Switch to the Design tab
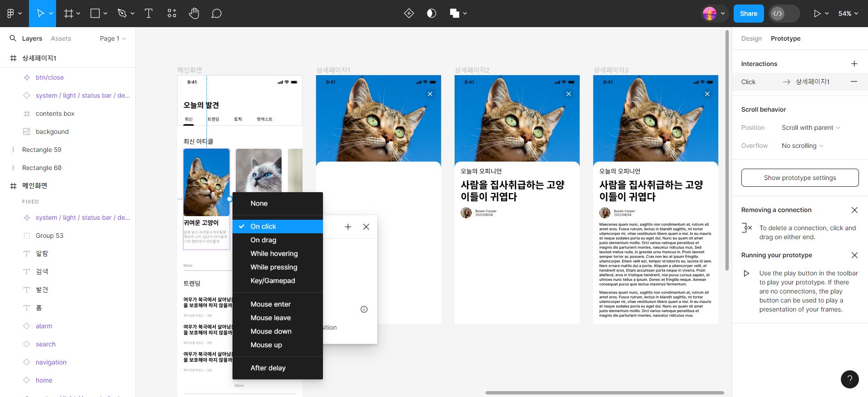The image size is (868, 397). [x=751, y=38]
